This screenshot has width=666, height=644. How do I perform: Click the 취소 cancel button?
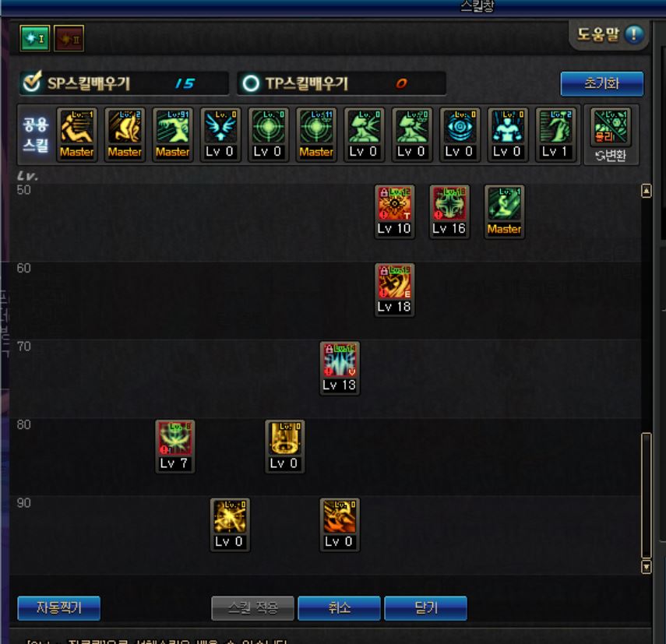pyautogui.click(x=340, y=608)
